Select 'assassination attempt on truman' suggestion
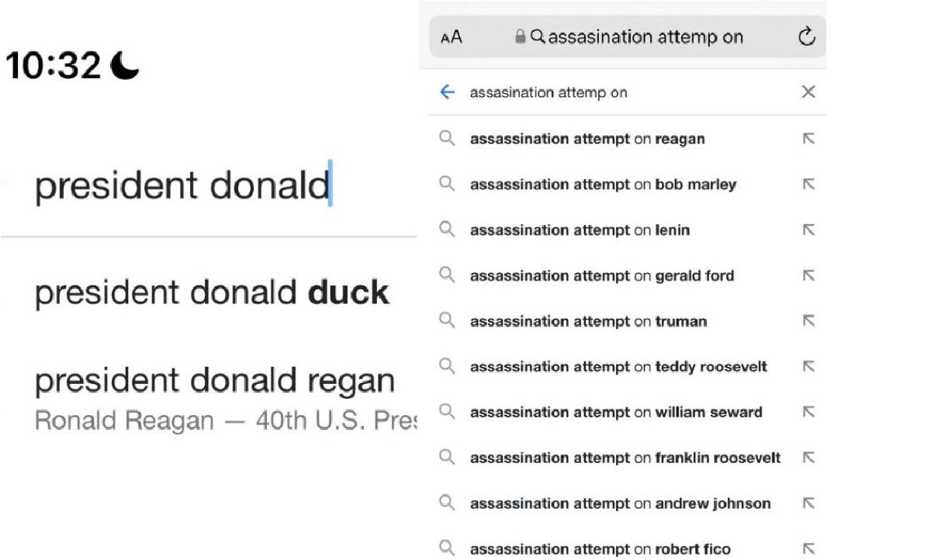The image size is (931, 560). coord(588,321)
